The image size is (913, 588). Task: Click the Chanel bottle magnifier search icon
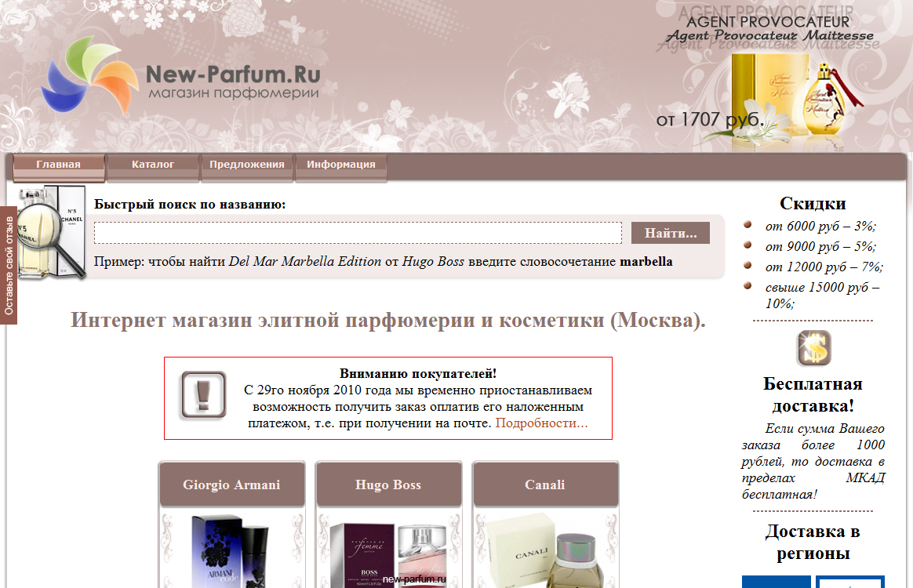(x=51, y=232)
